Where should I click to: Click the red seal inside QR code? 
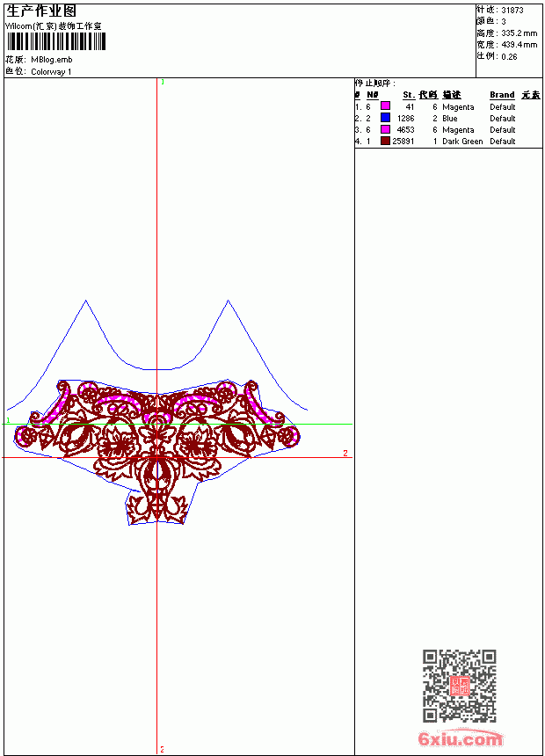(460, 686)
